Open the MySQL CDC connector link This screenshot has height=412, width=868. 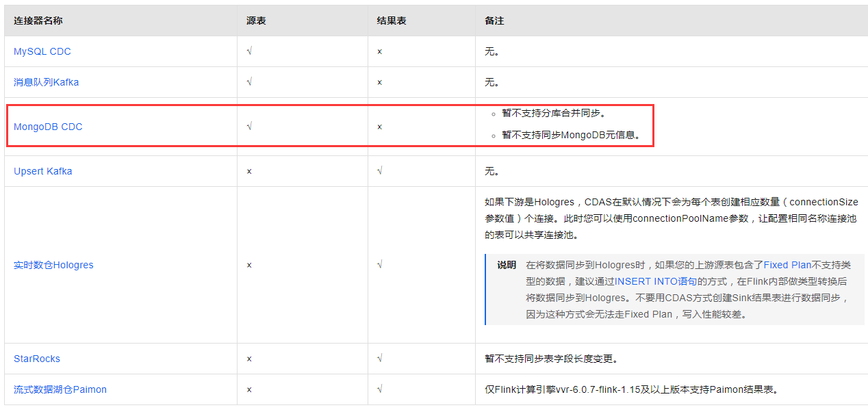(x=42, y=51)
